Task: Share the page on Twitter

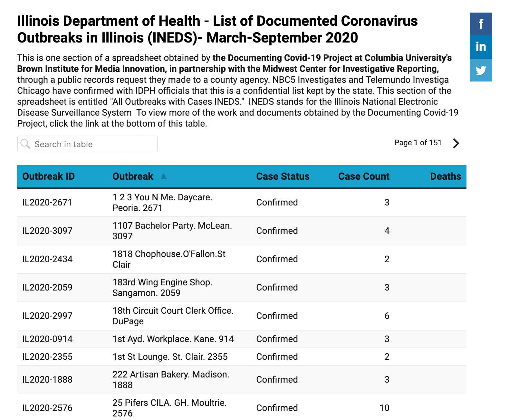Action: (x=481, y=70)
